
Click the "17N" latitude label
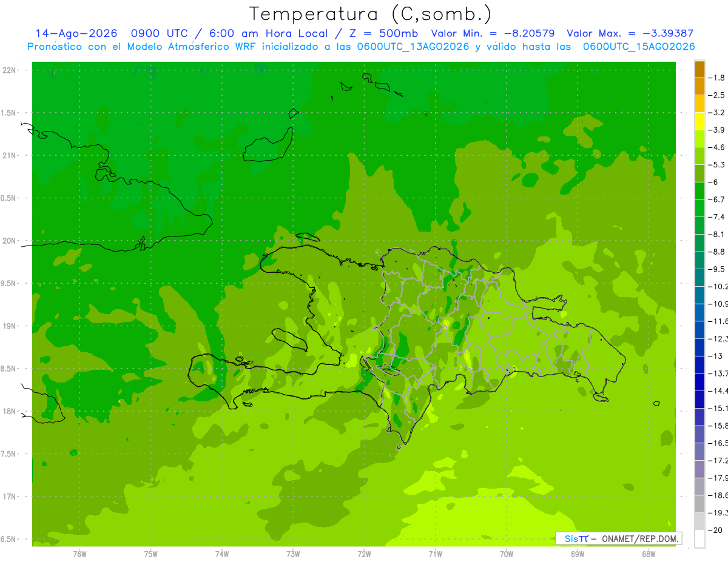(x=10, y=497)
